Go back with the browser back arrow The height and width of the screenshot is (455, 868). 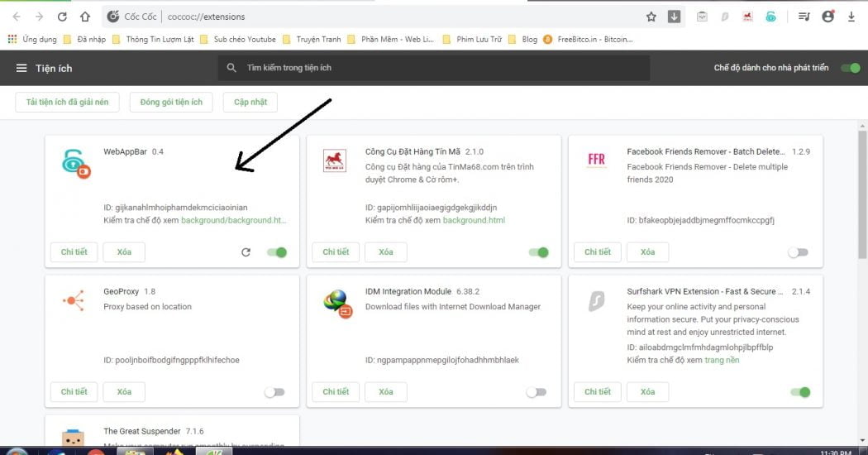click(x=17, y=17)
